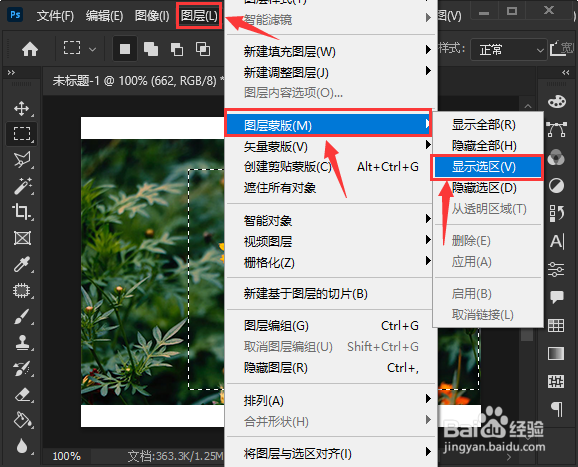This screenshot has width=578, height=467.
Task: Select the Magic Wand tool
Action: click(22, 186)
